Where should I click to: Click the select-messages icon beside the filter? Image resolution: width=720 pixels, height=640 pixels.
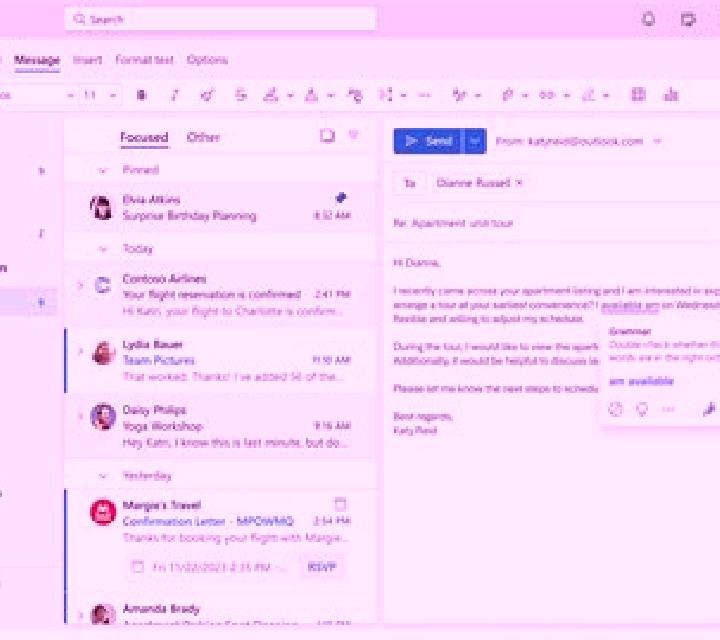pyautogui.click(x=327, y=136)
